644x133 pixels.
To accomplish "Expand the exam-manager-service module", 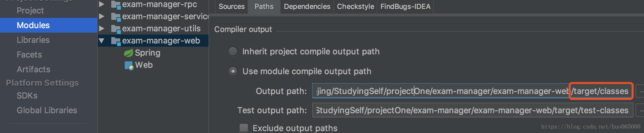I will click(102, 16).
